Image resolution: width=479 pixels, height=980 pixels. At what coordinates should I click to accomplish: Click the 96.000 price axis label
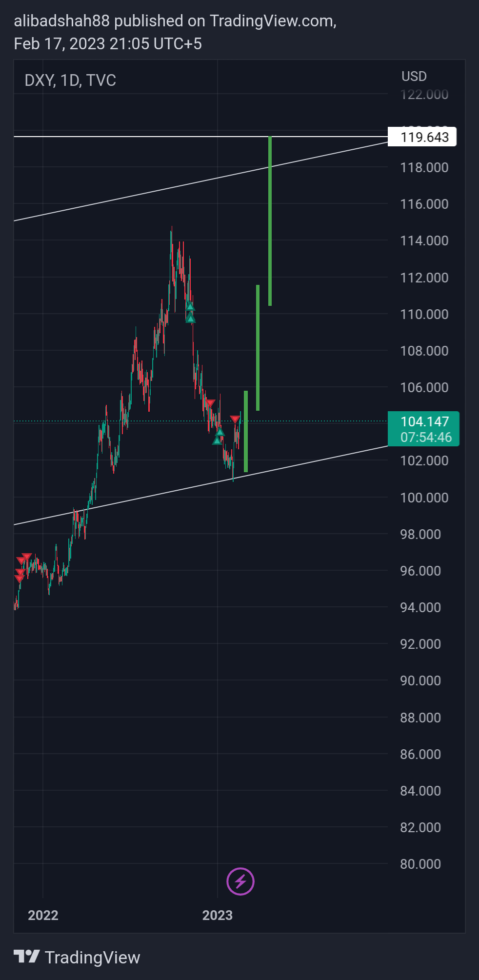(420, 571)
